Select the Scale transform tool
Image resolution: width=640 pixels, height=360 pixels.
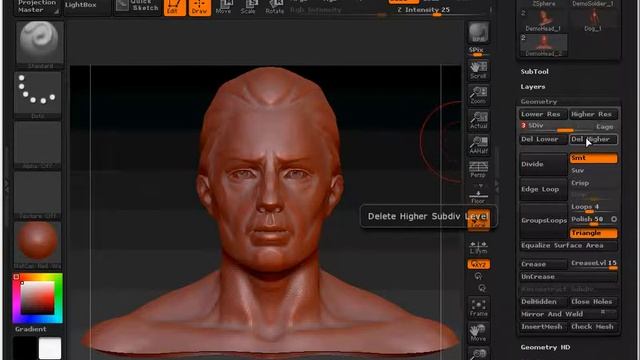coord(248,7)
